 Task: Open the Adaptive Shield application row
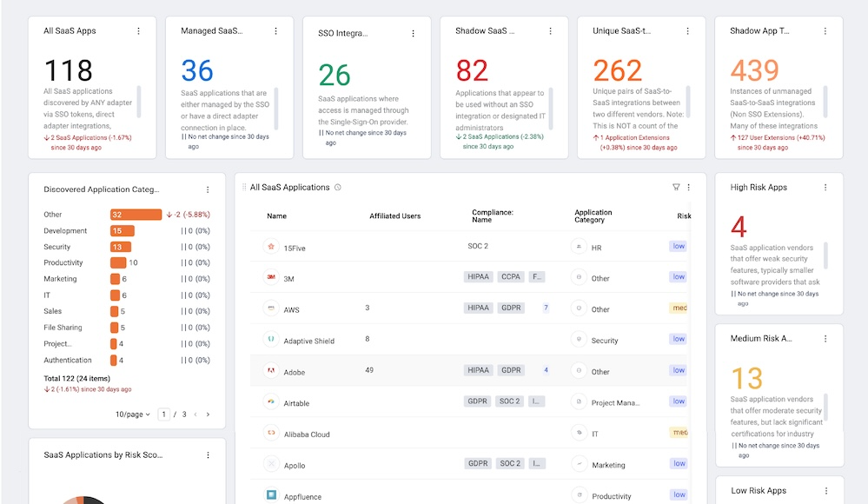pyautogui.click(x=468, y=340)
